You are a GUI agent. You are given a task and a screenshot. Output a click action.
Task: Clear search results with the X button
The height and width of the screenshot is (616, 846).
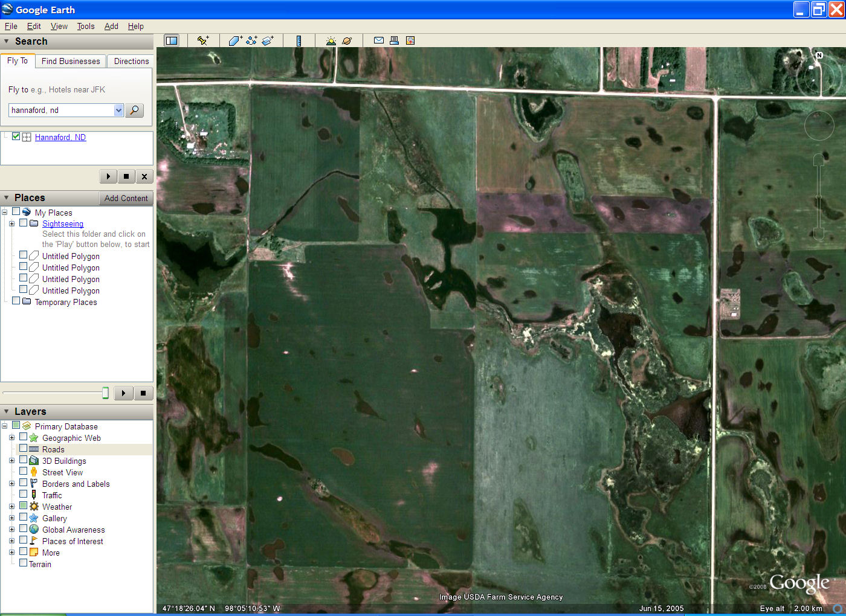coord(144,176)
